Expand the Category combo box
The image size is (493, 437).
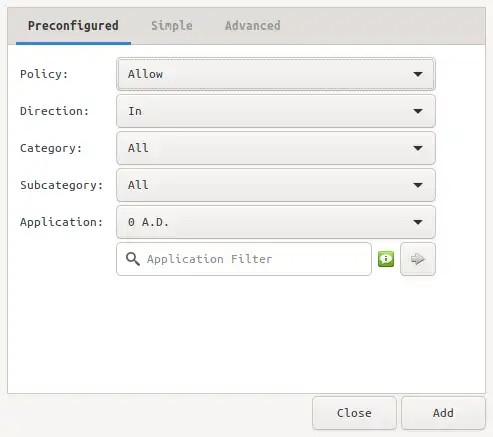pyautogui.click(x=276, y=148)
